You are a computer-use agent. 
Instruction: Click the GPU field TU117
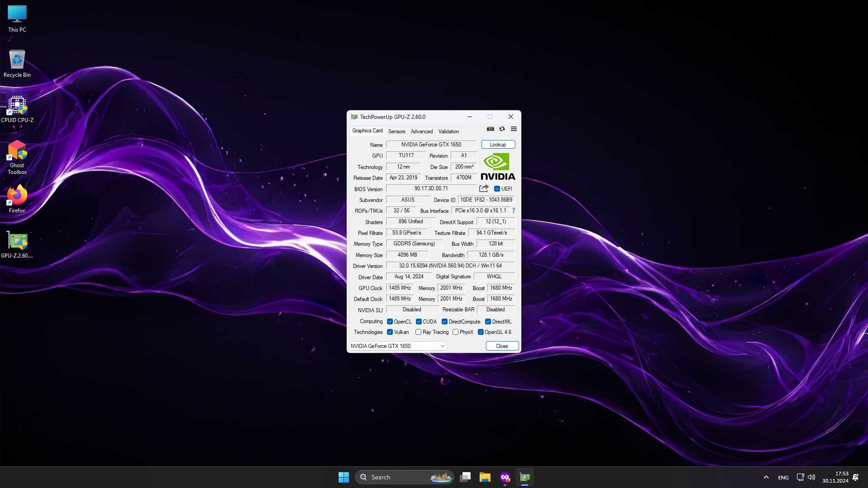coord(406,155)
